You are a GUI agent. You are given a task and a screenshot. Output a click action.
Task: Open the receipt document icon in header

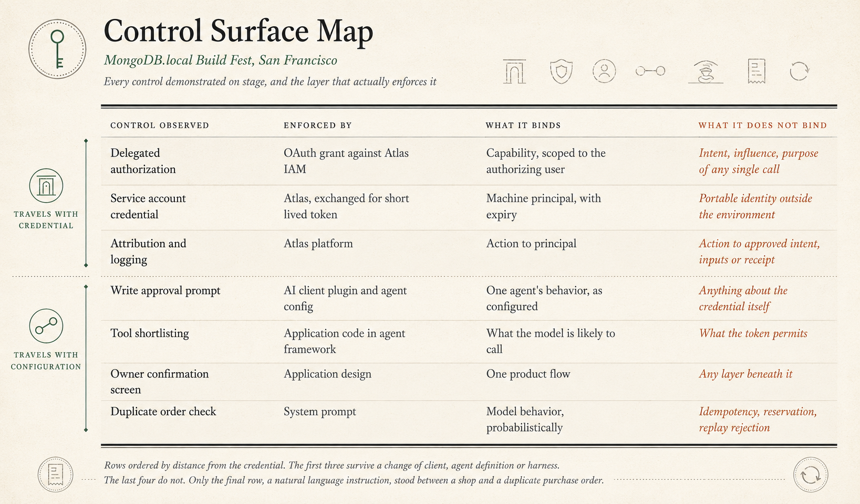point(756,71)
